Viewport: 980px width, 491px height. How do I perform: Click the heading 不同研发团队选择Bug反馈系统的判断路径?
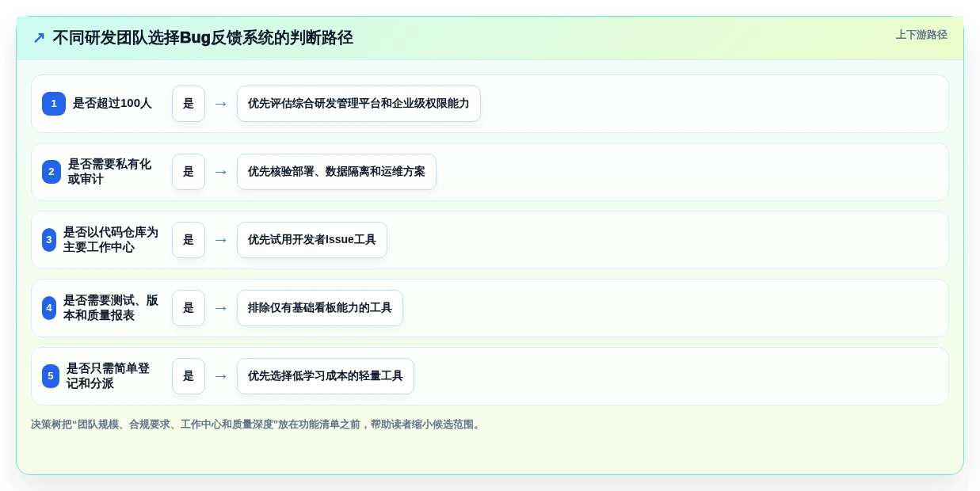pos(203,38)
